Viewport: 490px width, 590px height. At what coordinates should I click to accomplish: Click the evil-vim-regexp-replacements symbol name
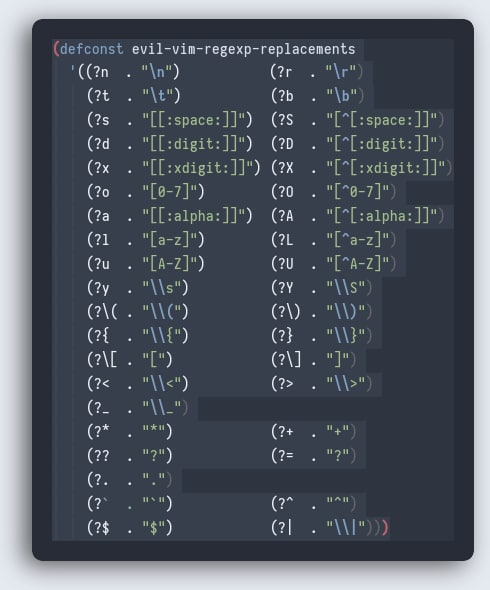click(243, 49)
